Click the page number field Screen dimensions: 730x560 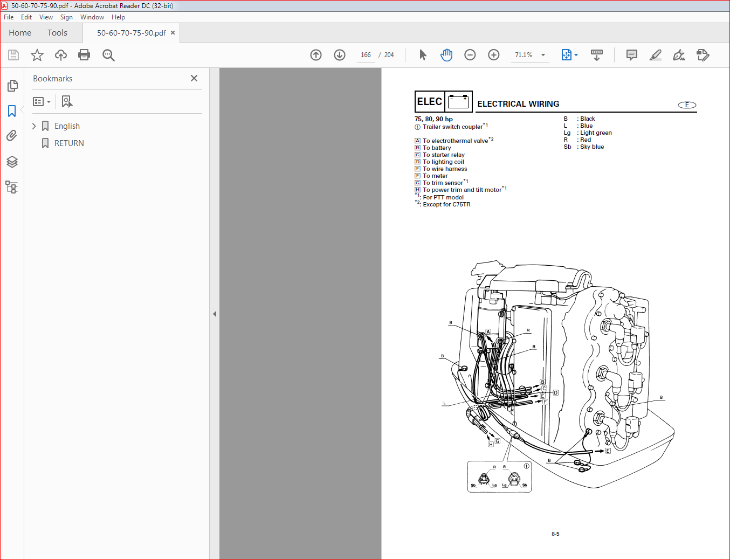tap(366, 55)
